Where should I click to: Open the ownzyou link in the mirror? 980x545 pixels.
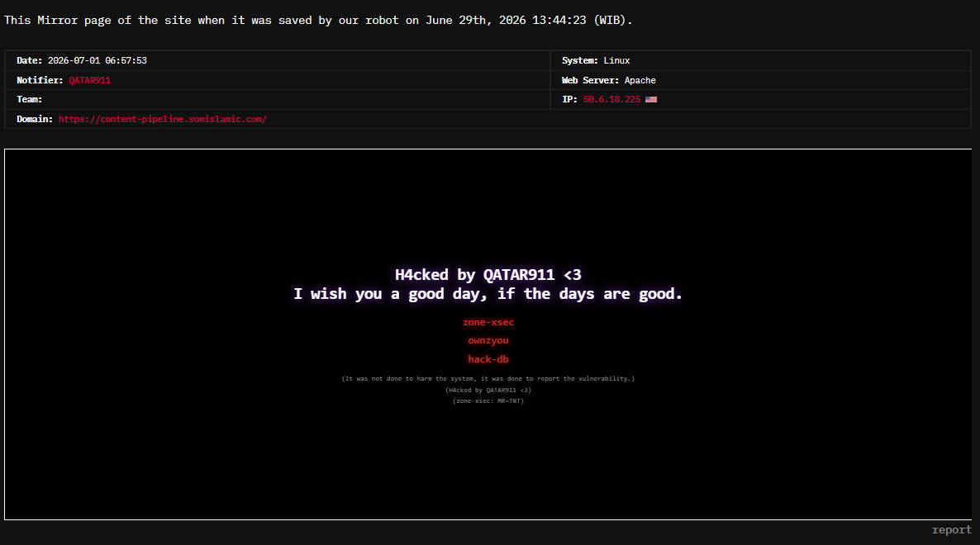tap(488, 340)
